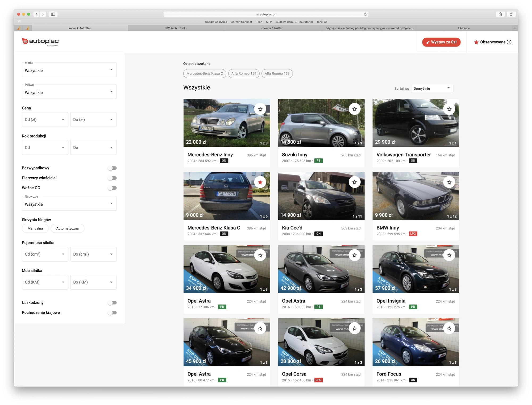The height and width of the screenshot is (405, 532).
Task: Open the Paliwo dropdown
Action: 69,92
